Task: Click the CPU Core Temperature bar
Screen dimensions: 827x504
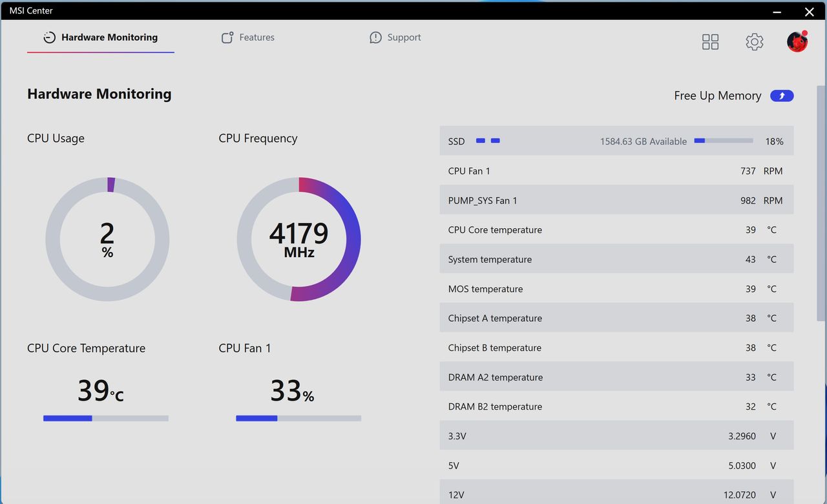Action: click(106, 418)
